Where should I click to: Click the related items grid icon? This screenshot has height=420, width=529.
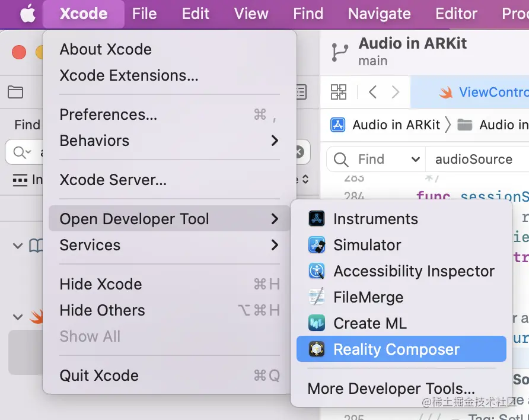click(x=339, y=92)
